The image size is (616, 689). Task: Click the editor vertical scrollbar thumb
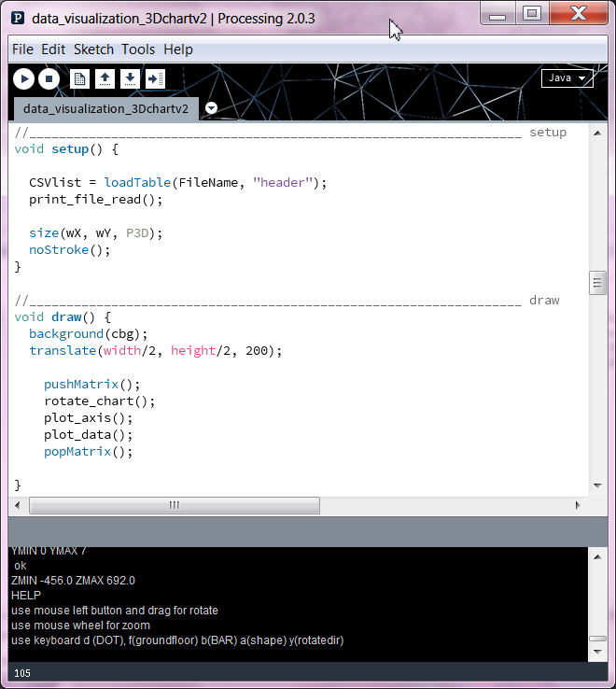click(597, 283)
